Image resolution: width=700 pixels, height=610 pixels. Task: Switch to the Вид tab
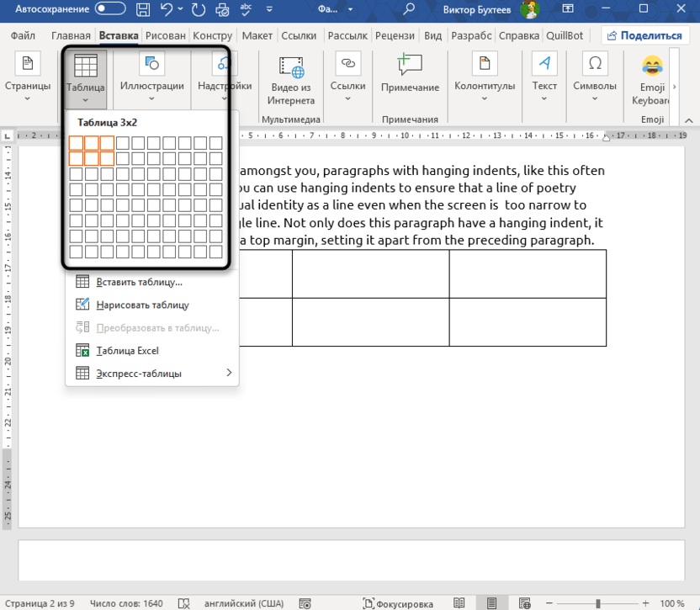point(432,35)
